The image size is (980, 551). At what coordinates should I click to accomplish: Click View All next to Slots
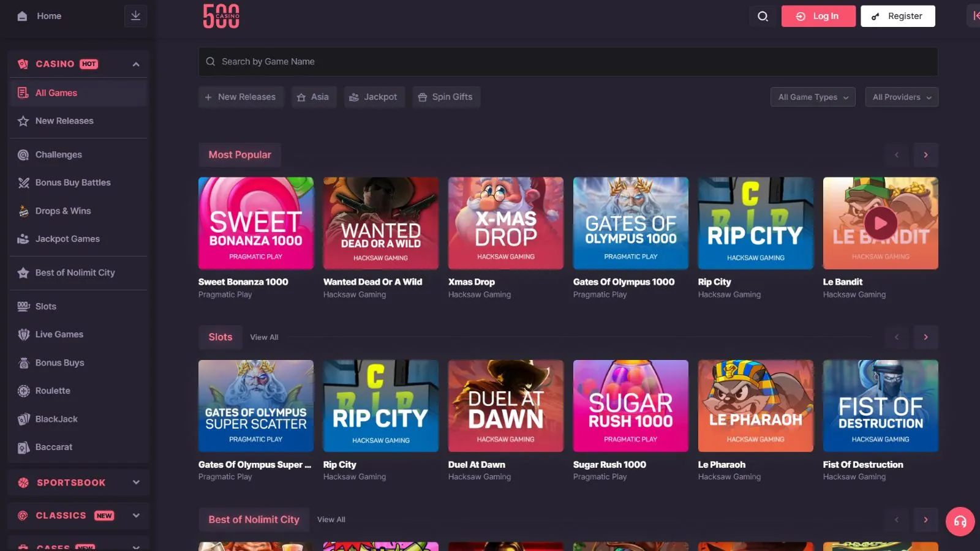pyautogui.click(x=264, y=337)
